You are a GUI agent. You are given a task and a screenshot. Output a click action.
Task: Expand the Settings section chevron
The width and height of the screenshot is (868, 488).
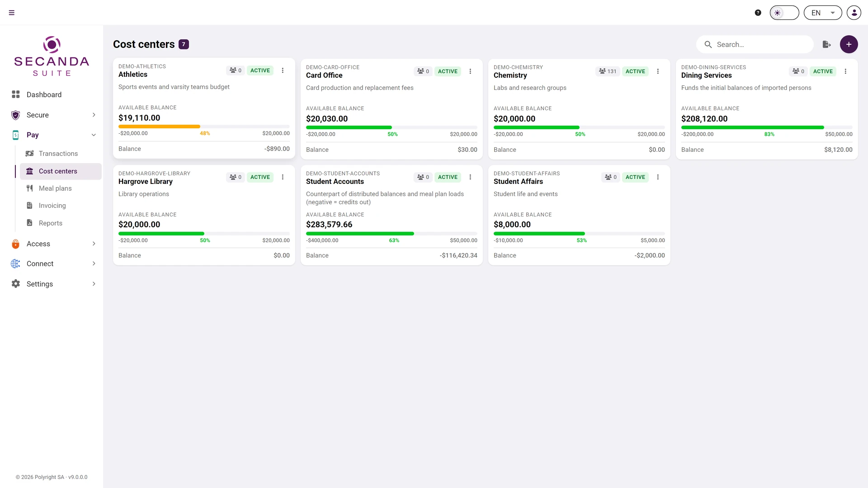tap(94, 284)
